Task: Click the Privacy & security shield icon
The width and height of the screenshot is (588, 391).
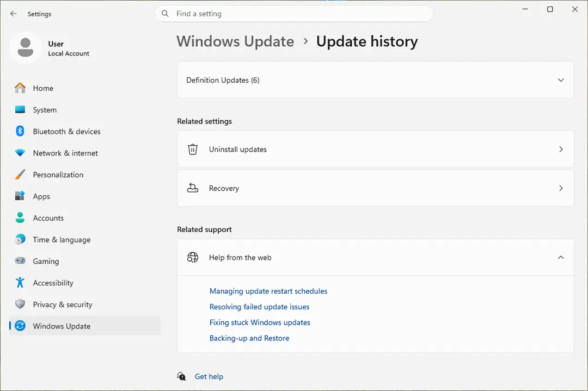Action: click(20, 304)
